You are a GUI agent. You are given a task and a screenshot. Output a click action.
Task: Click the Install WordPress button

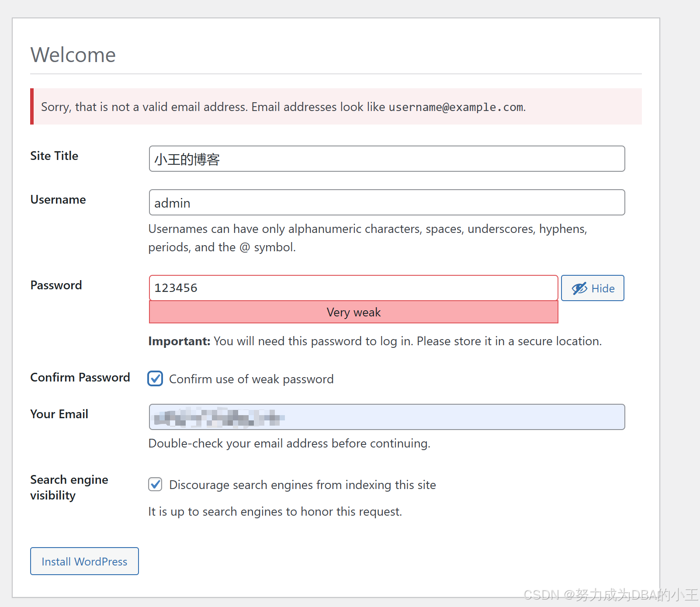click(x=84, y=561)
